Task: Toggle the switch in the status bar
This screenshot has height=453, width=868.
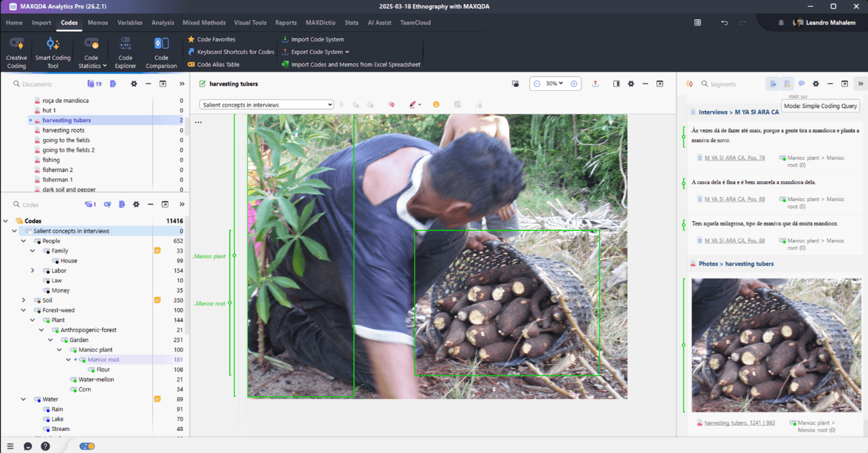Action: click(x=87, y=446)
